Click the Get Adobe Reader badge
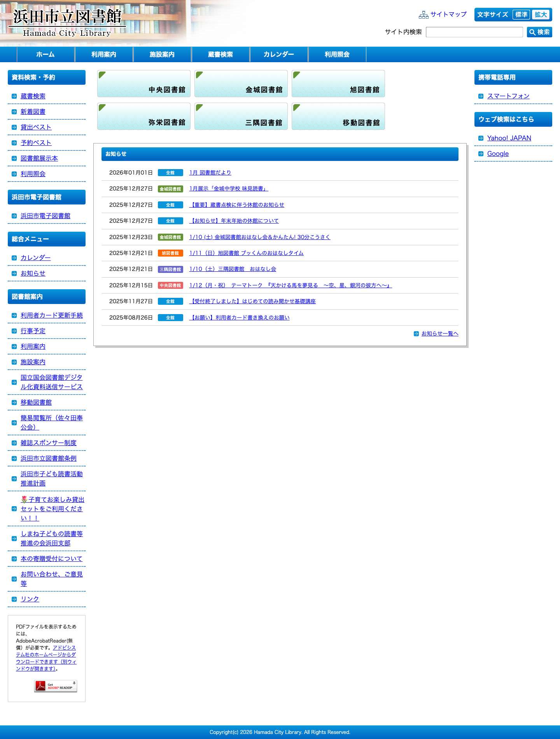Image resolution: width=560 pixels, height=739 pixels. click(x=56, y=686)
